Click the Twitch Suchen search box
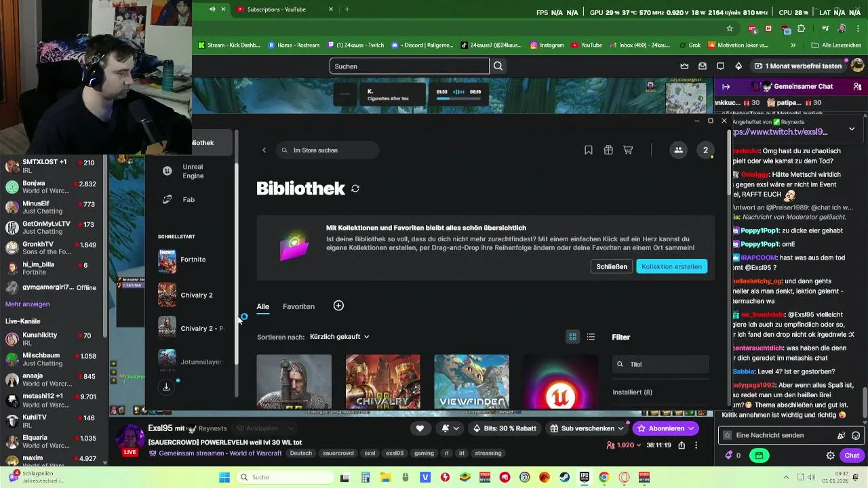This screenshot has height=488, width=868. coord(409,66)
